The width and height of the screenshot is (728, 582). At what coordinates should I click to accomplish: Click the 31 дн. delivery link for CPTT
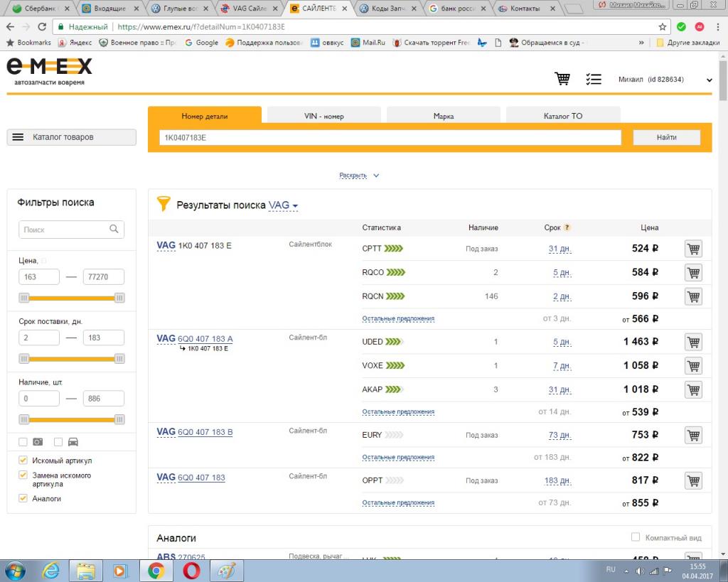(560, 249)
